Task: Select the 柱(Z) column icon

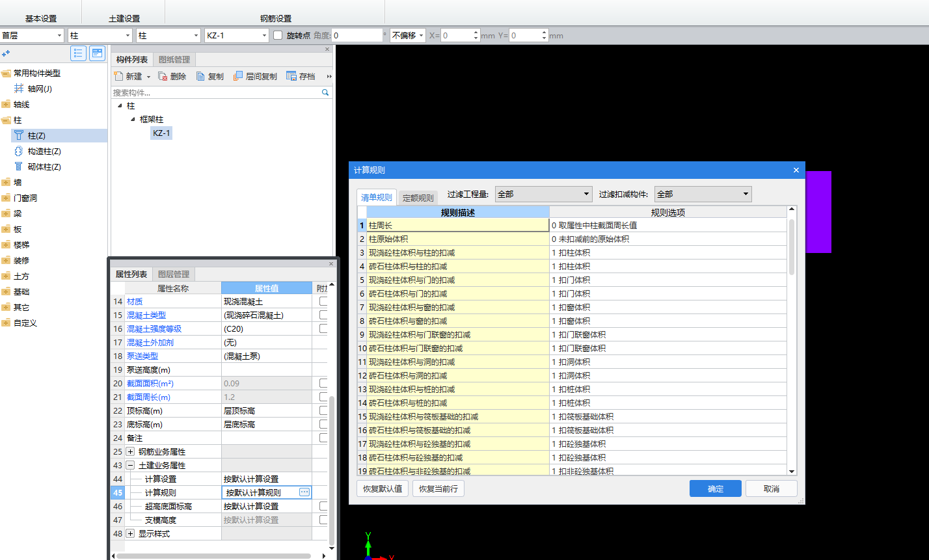Action: pos(19,135)
